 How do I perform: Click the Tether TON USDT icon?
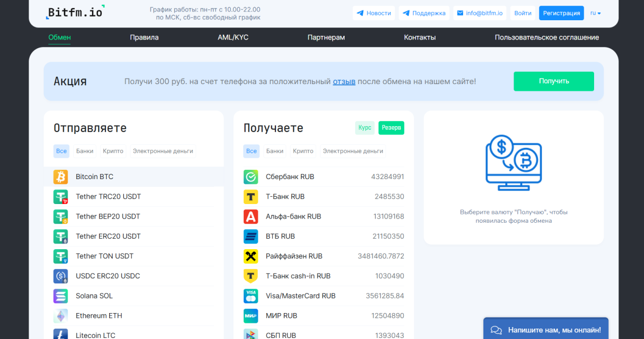click(x=61, y=256)
